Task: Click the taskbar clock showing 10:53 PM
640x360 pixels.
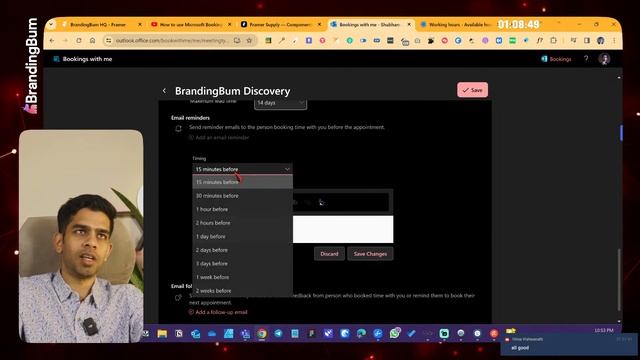Action: coord(604,330)
